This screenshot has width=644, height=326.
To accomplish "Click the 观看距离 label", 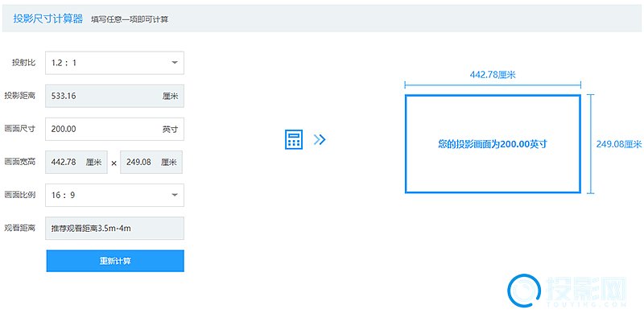I will pos(19,228).
